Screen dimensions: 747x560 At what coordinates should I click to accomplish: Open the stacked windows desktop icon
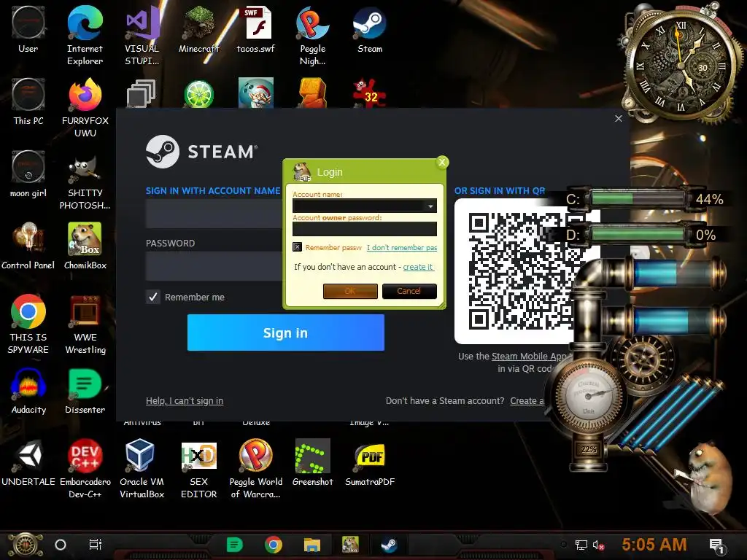pyautogui.click(x=142, y=93)
